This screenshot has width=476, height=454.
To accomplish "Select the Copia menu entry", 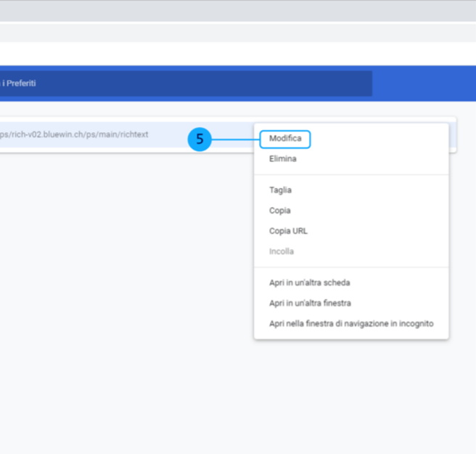I will click(x=279, y=211).
